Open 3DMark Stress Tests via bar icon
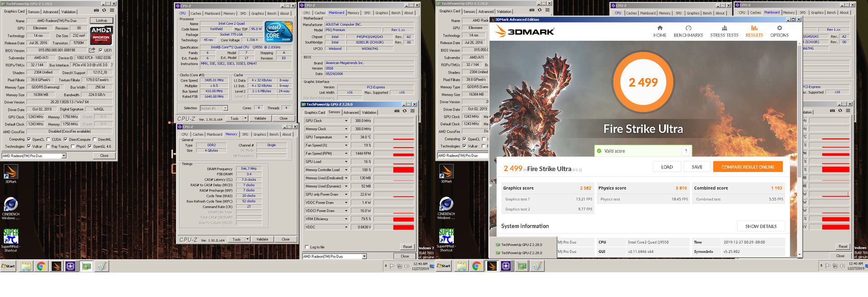The image size is (868, 297). pos(724,28)
